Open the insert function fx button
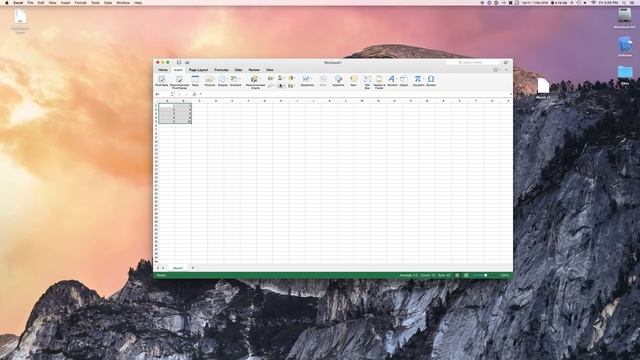Viewport: 640px width, 360px height. pyautogui.click(x=194, y=94)
